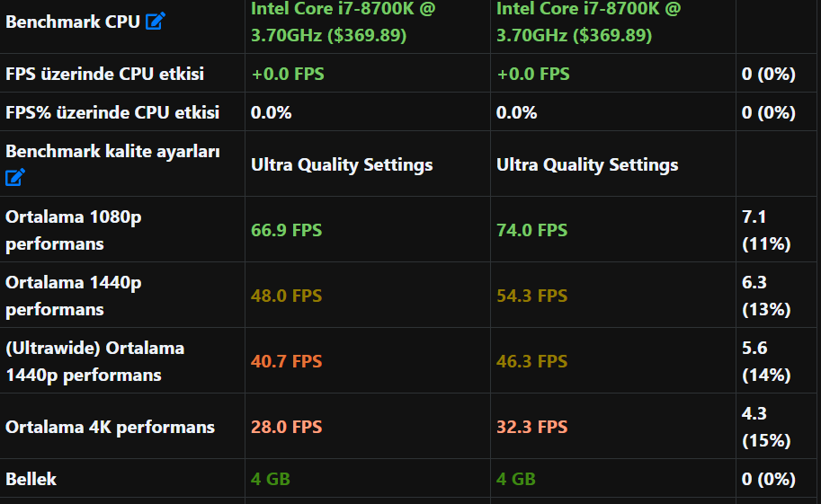Click the Bellek row label
The image size is (821, 504).
point(31,479)
